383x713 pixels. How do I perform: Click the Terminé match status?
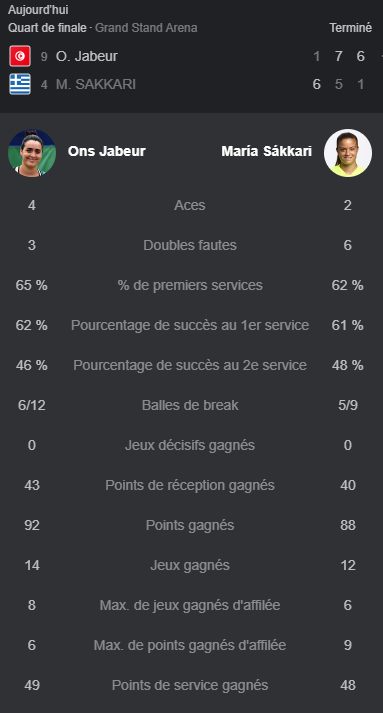[351, 28]
